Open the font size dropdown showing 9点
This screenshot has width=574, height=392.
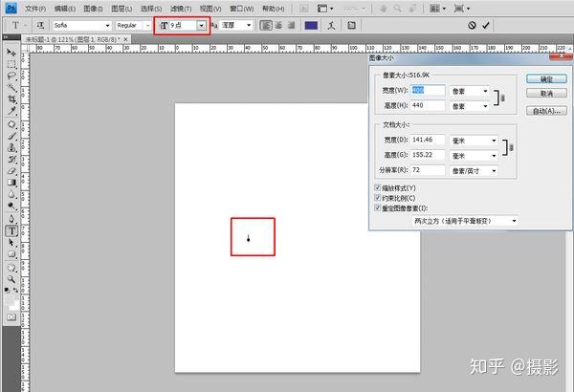201,25
